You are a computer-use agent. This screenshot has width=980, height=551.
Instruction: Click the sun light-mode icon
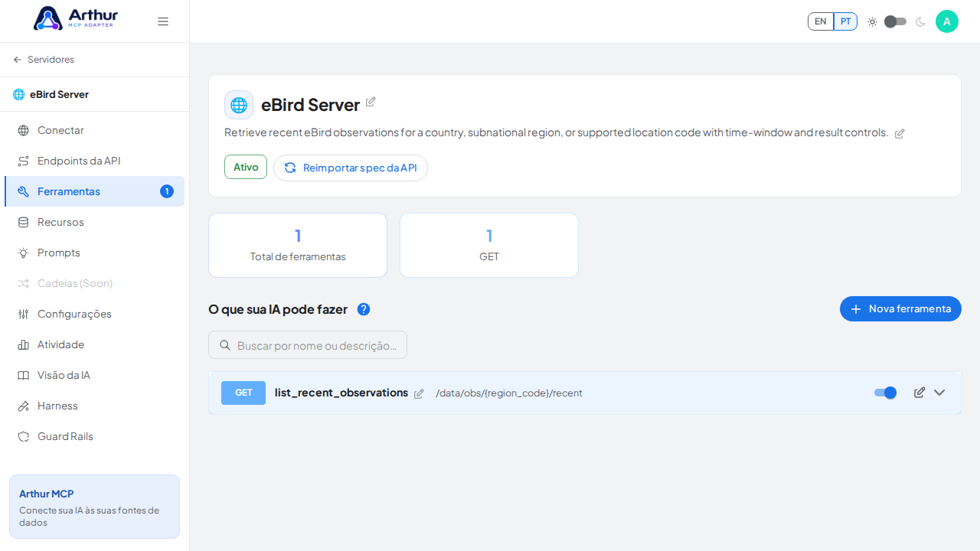click(x=872, y=21)
